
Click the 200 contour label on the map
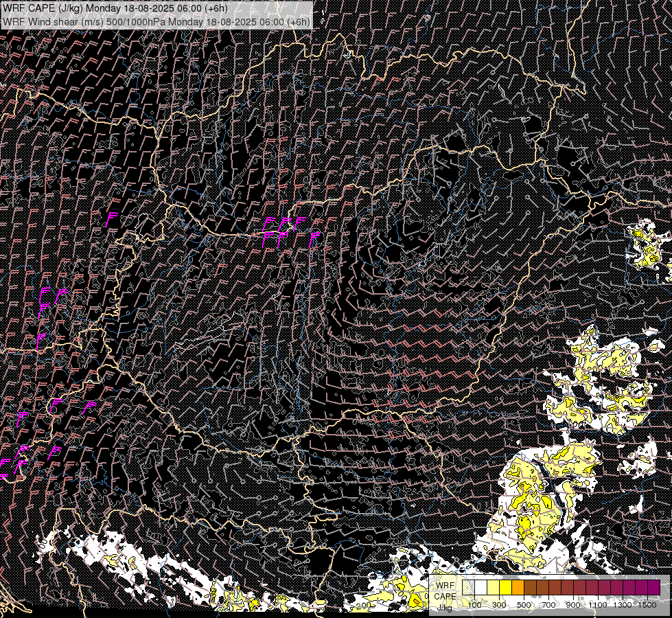point(363,606)
